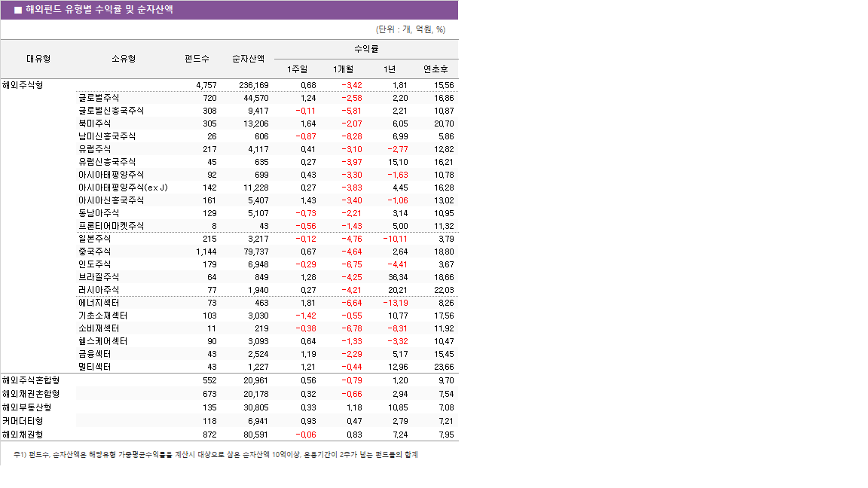The image size is (868, 488).
Task: Select the 브라질주식 row
Action: pyautogui.click(x=98, y=276)
